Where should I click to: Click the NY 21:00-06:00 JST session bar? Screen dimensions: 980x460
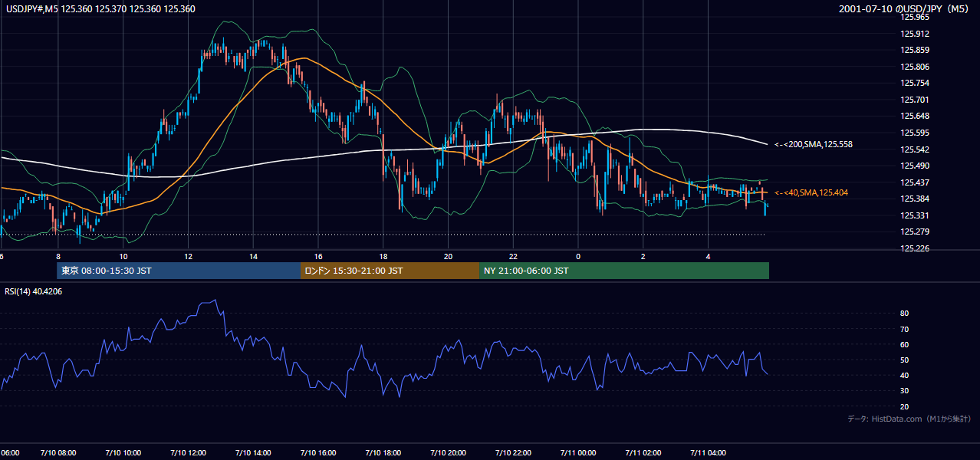tap(624, 271)
